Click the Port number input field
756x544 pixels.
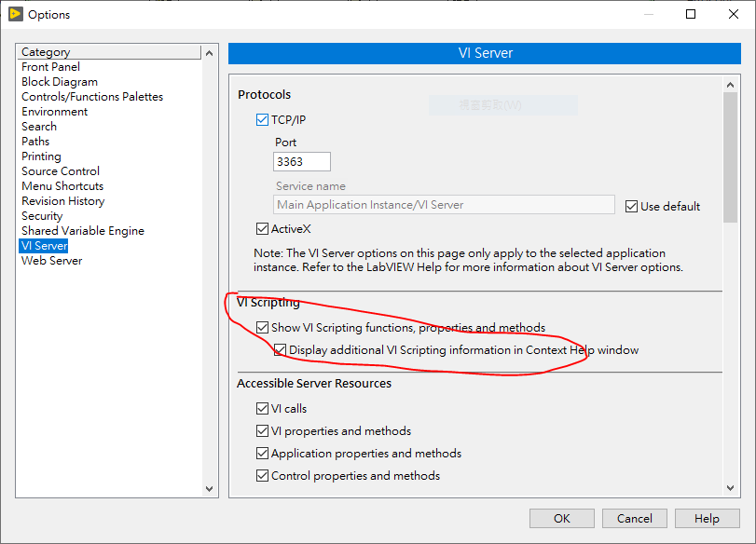point(301,161)
